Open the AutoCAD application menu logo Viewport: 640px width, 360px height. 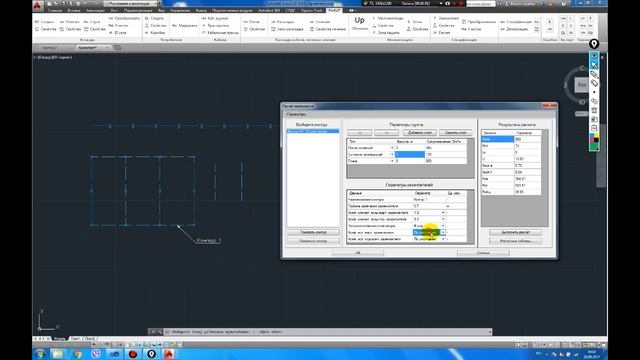click(38, 6)
